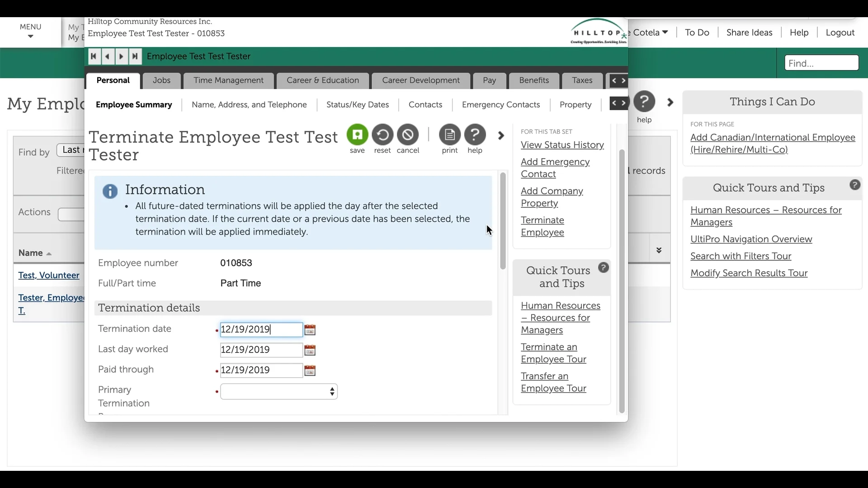
Task: Click the reset icon in the dialog
Action: point(382,135)
